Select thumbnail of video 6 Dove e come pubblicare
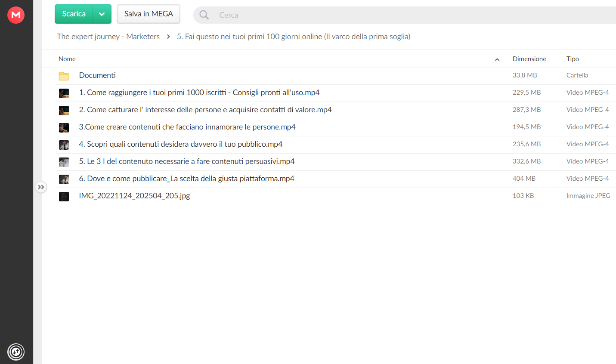The image size is (616, 364). (x=64, y=179)
